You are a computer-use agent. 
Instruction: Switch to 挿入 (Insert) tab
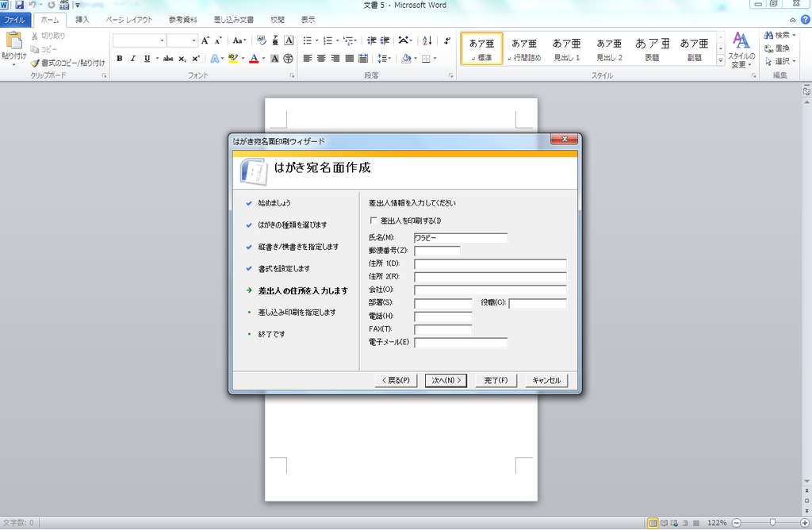tap(82, 20)
